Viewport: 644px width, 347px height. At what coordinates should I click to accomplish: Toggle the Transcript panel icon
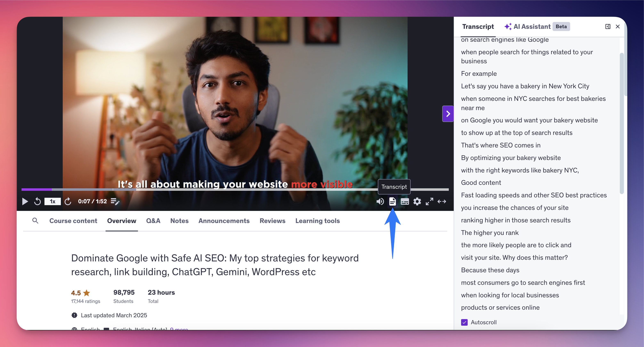pos(392,201)
